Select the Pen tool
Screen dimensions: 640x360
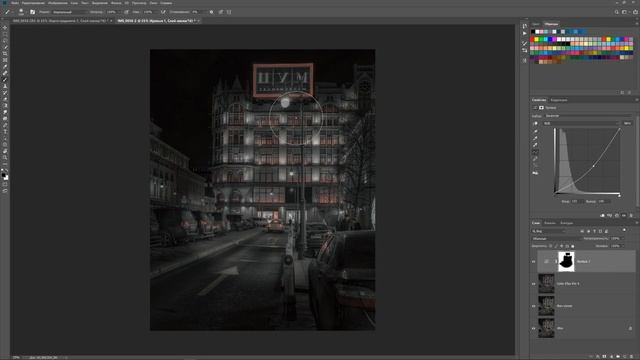click(5, 124)
